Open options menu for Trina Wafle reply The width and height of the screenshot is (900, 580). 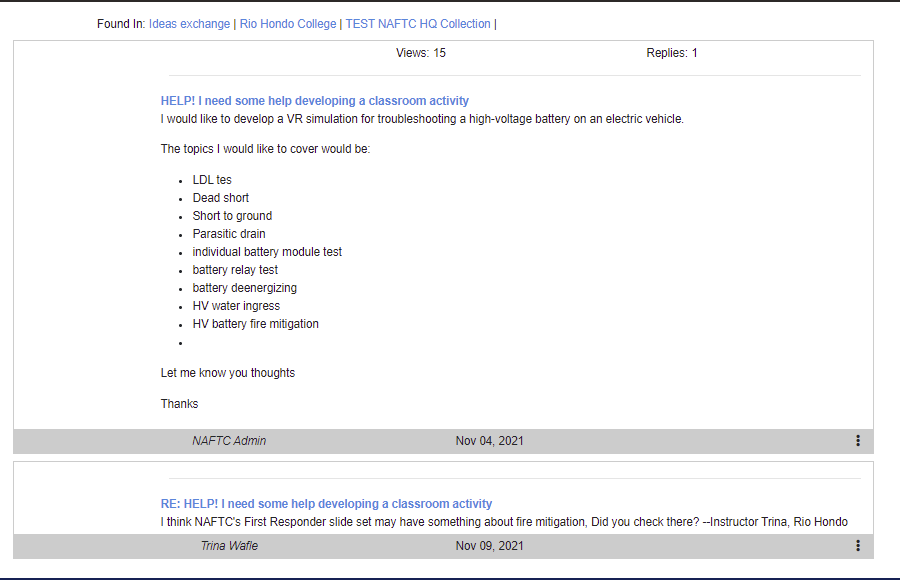[857, 546]
